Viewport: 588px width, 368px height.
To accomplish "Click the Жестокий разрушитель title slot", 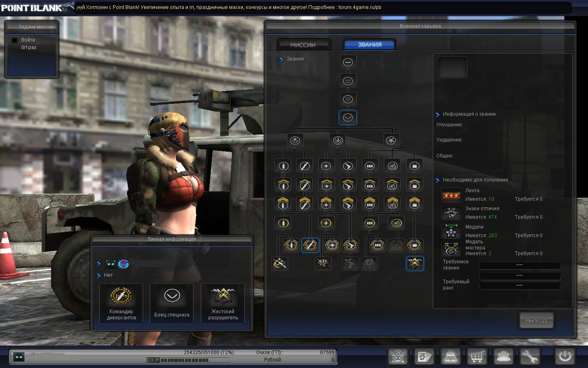I will [x=223, y=303].
